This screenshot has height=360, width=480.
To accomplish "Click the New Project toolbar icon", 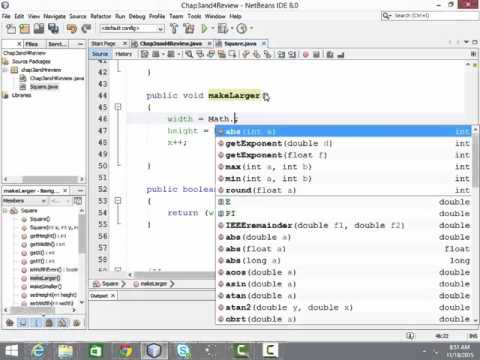I will point(24,29).
